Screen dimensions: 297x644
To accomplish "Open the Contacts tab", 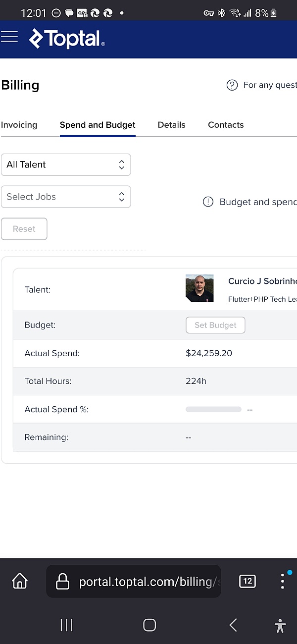I will point(226,125).
